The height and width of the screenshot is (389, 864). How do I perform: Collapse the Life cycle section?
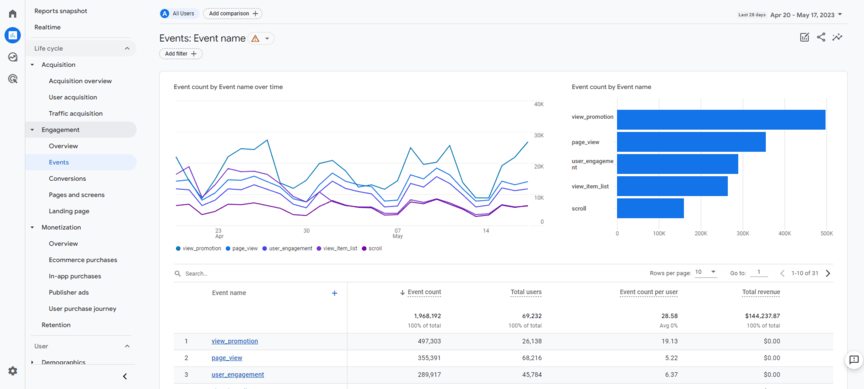click(x=127, y=48)
